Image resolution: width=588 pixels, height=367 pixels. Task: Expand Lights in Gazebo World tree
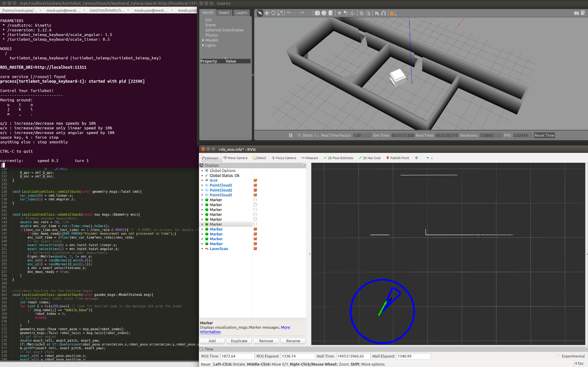point(203,45)
